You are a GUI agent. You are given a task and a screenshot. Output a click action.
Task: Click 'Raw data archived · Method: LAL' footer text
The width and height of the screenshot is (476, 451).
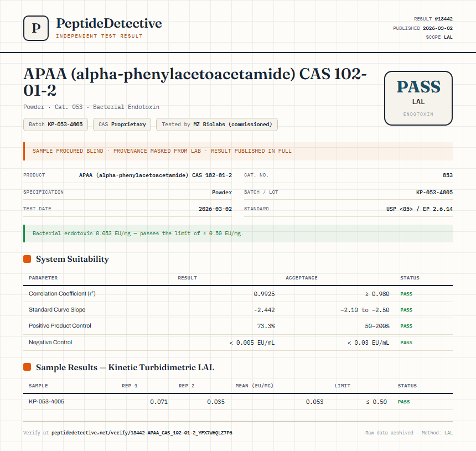point(409,433)
